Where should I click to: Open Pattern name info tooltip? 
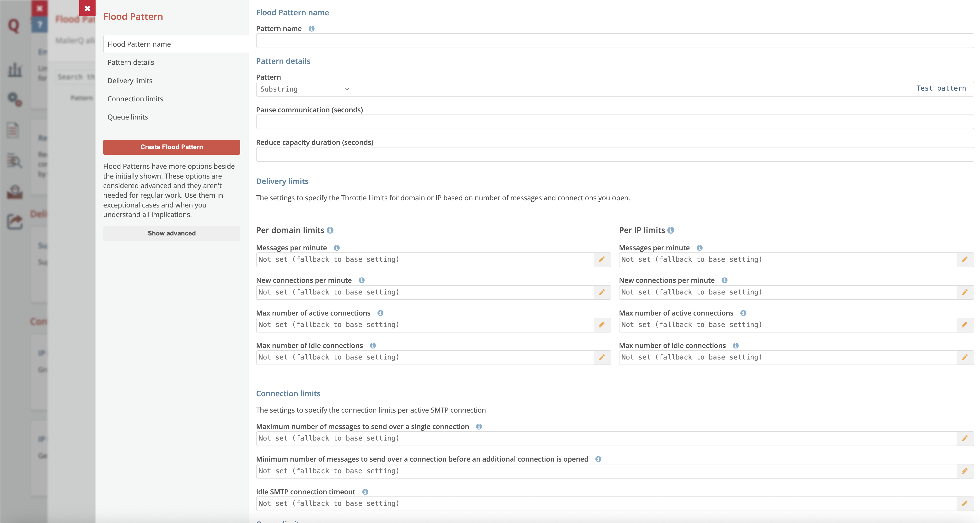312,28
